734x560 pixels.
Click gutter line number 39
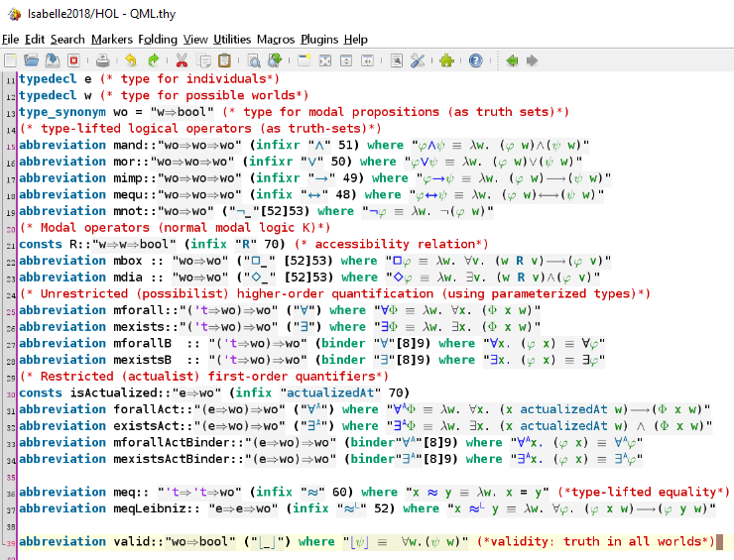pyautogui.click(x=10, y=543)
